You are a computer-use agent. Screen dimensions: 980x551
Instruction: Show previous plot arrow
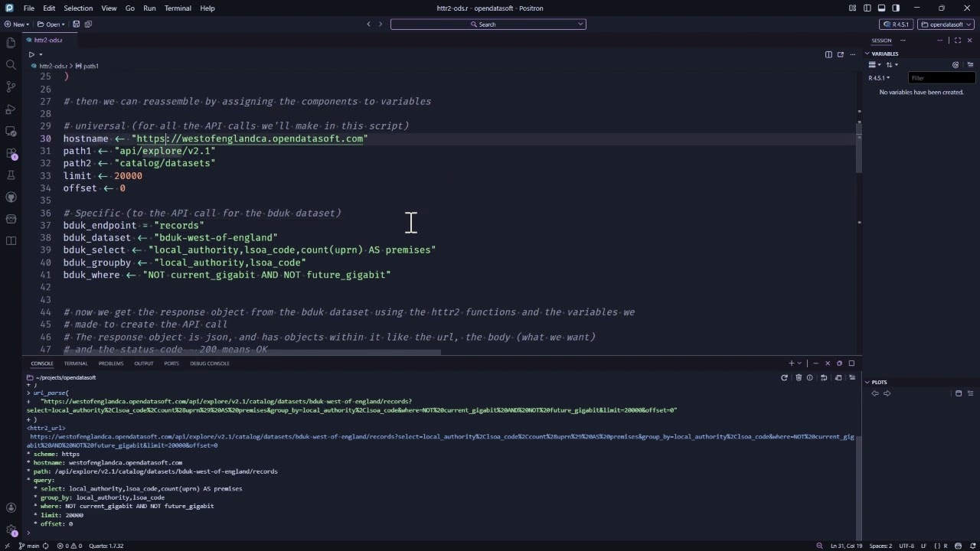875,393
